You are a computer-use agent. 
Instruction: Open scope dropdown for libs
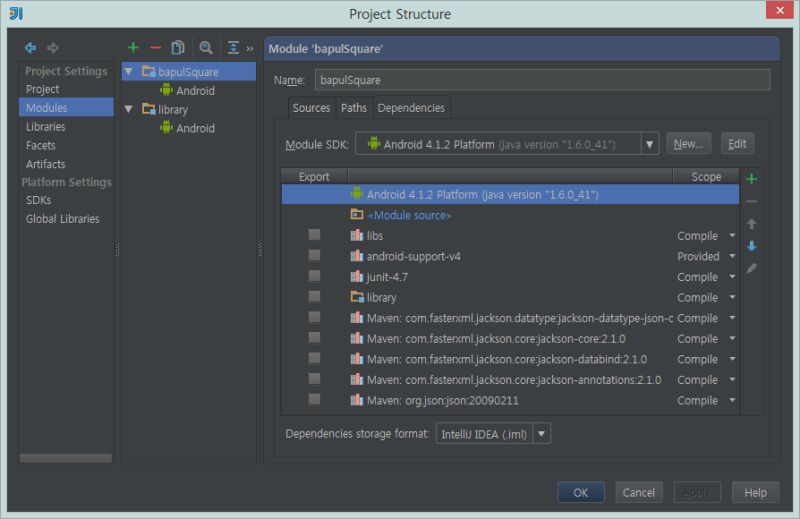click(x=732, y=235)
